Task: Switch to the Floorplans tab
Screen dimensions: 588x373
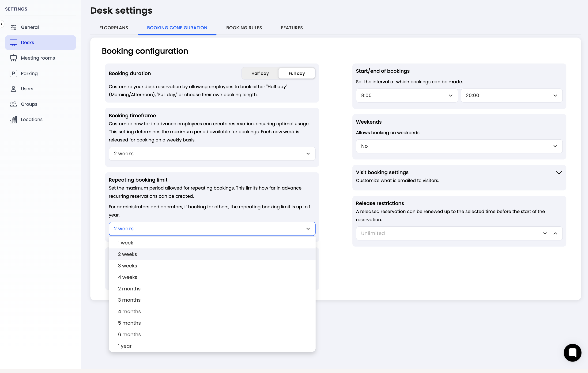Action: pos(113,28)
